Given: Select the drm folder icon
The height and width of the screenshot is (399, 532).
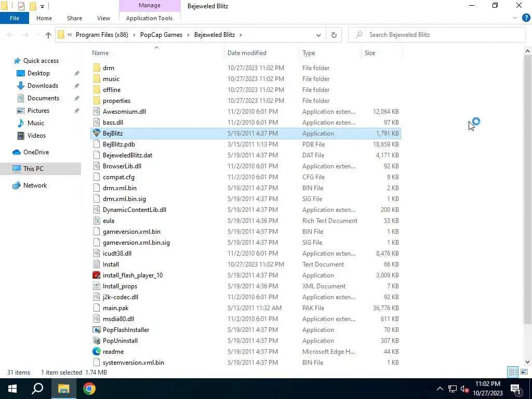Looking at the screenshot, I should click(x=97, y=68).
